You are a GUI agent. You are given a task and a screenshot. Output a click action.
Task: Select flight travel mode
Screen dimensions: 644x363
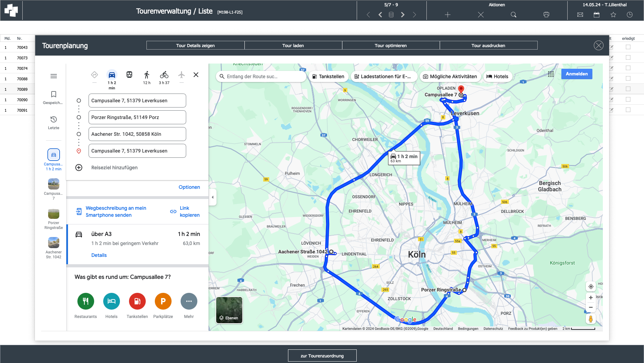181,75
